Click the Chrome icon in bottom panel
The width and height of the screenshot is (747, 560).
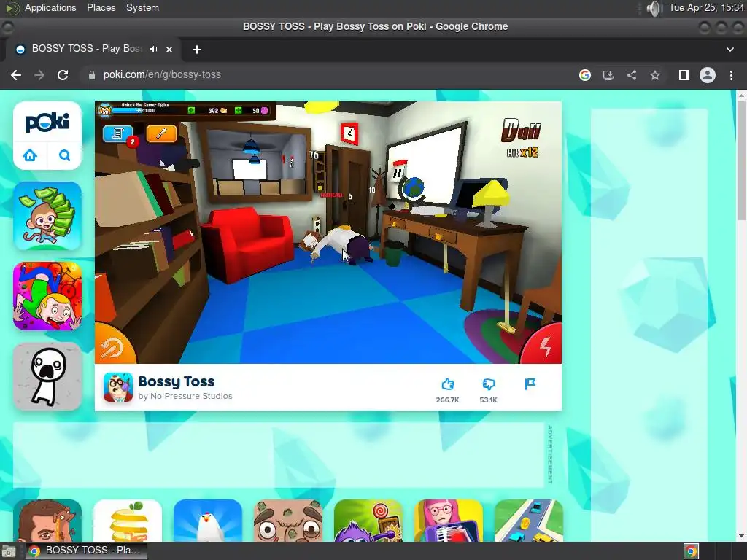click(x=692, y=551)
